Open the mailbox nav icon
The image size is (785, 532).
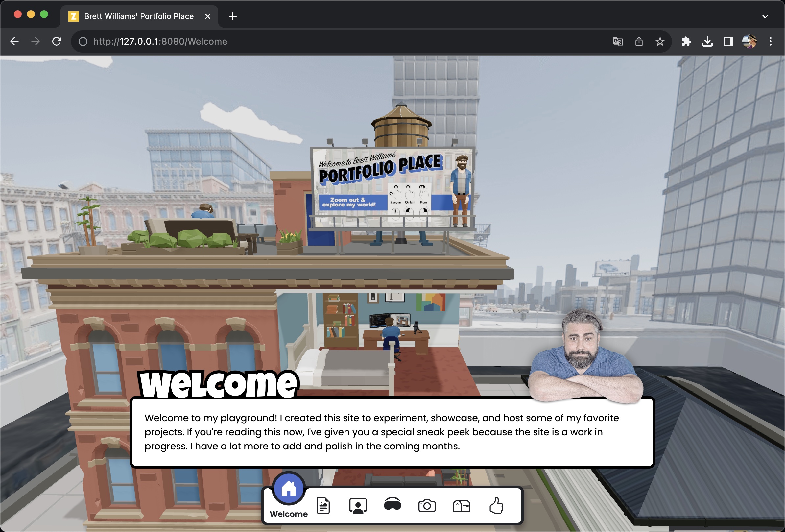tap(462, 506)
